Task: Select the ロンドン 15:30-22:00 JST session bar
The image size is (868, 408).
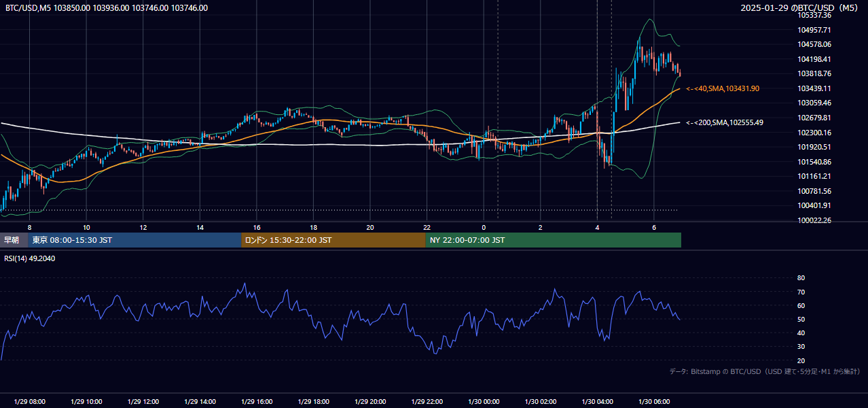Action: 333,240
